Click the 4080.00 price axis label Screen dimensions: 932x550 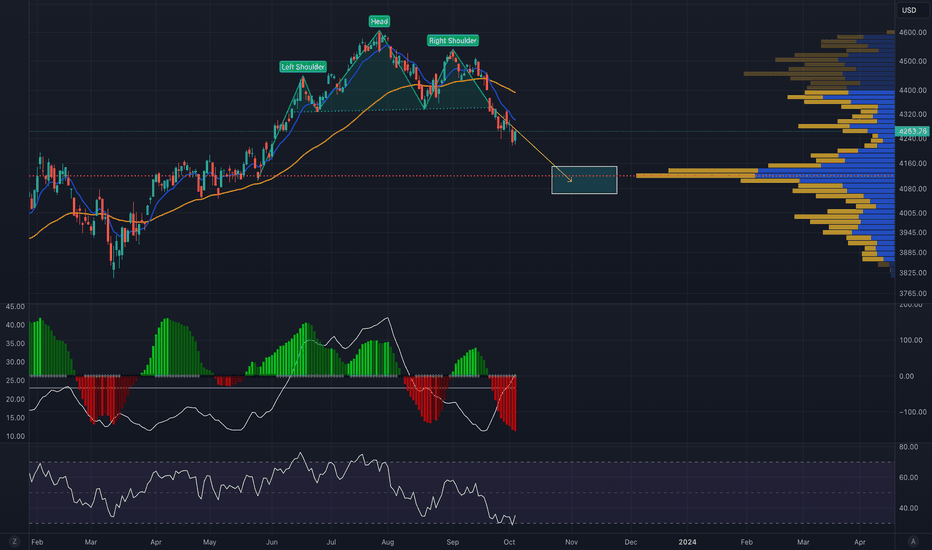[912, 189]
